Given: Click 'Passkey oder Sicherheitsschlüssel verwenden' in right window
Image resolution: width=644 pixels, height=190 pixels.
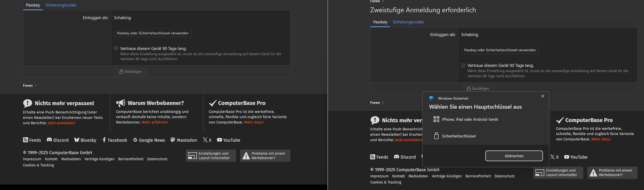Looking at the screenshot, I should tap(500, 50).
